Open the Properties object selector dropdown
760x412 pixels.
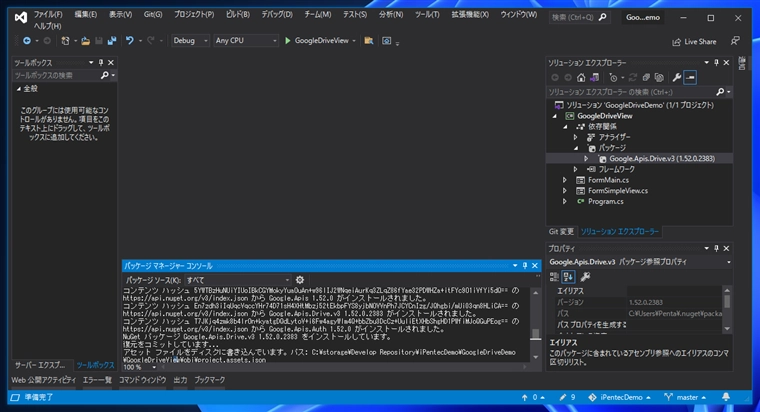tap(728, 262)
